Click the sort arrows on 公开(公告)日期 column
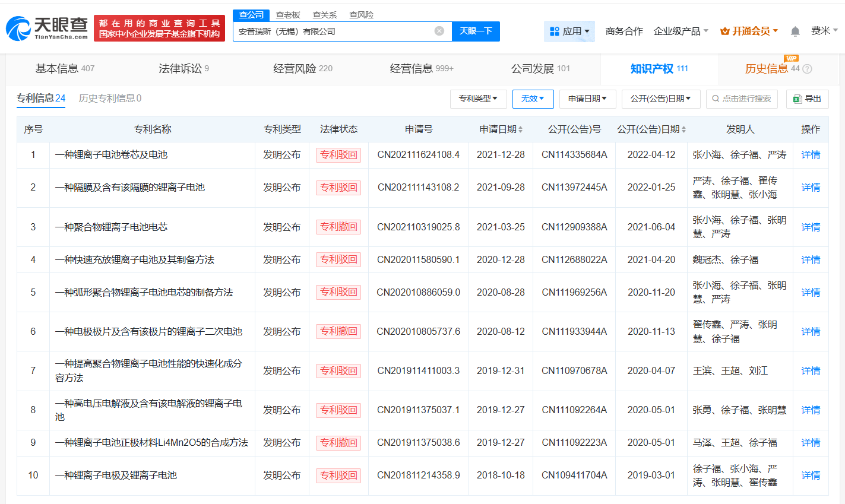Viewport: 845px width, 504px height. 684,129
